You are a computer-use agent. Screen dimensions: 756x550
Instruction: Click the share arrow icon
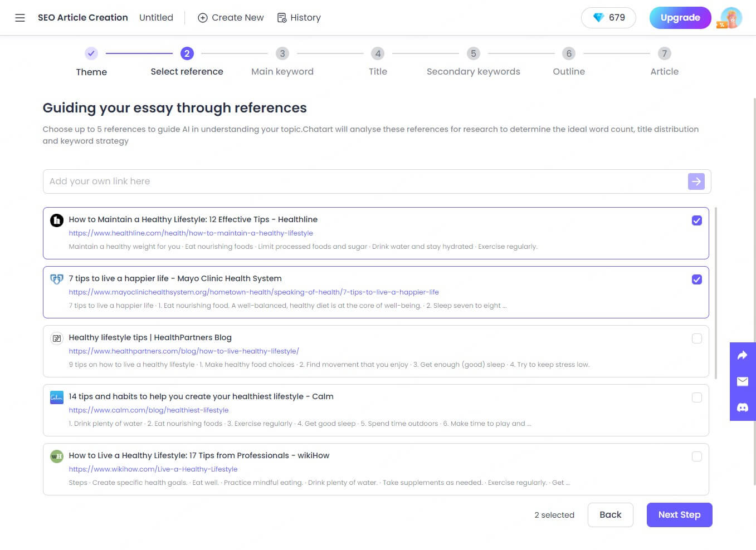(x=742, y=355)
